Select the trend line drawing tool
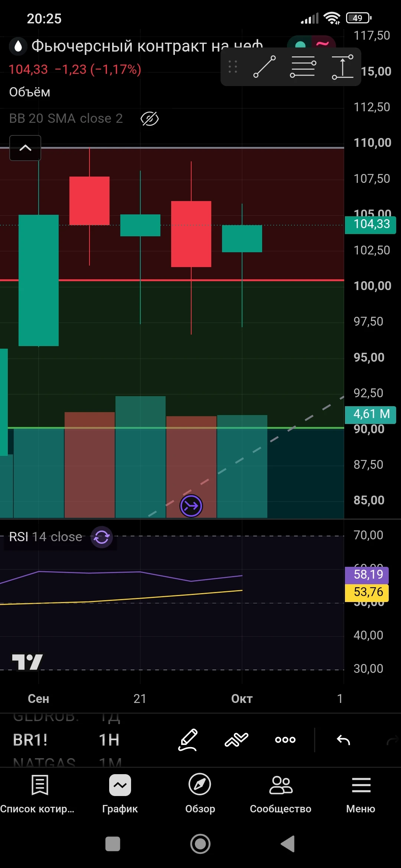This screenshot has height=868, width=401. point(264,67)
